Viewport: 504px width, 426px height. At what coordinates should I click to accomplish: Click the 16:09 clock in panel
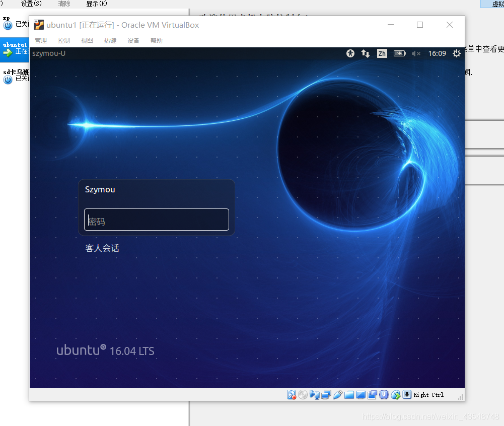(437, 53)
